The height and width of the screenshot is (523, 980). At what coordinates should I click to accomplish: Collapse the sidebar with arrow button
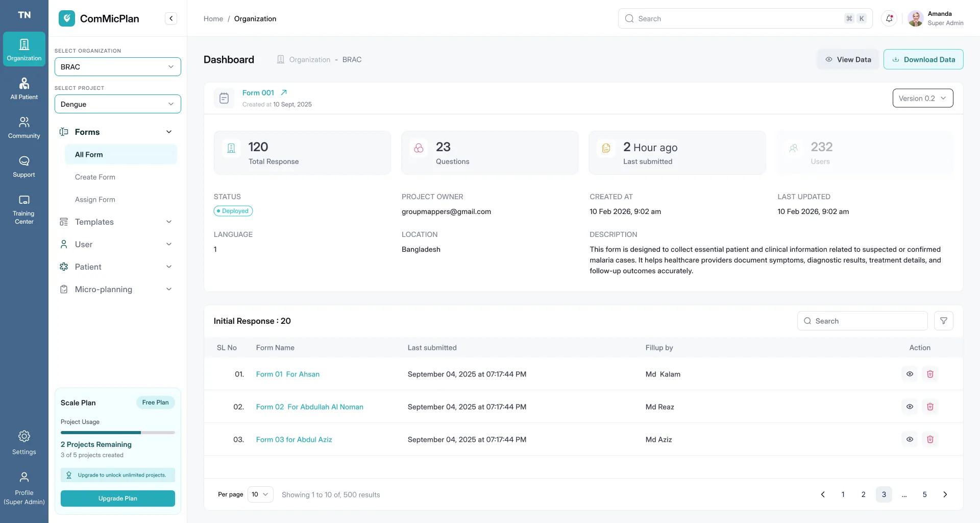[x=171, y=18]
